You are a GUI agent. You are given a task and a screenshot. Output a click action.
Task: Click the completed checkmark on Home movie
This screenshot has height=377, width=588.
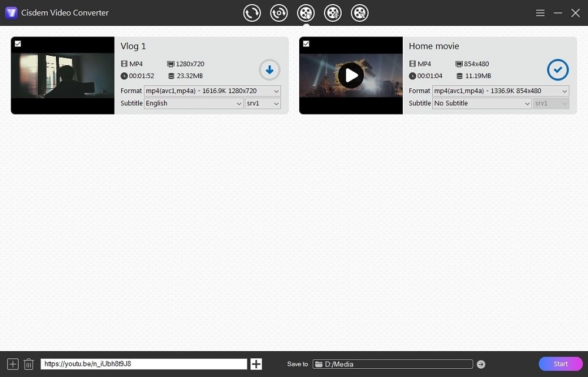557,69
